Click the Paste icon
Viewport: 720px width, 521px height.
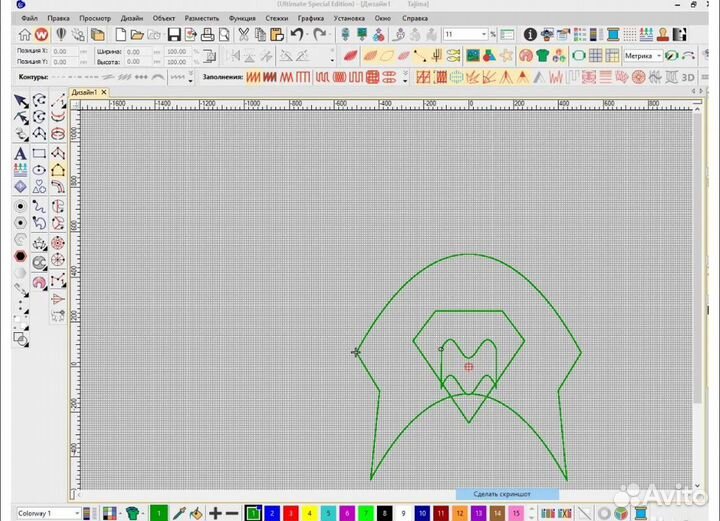(x=277, y=34)
